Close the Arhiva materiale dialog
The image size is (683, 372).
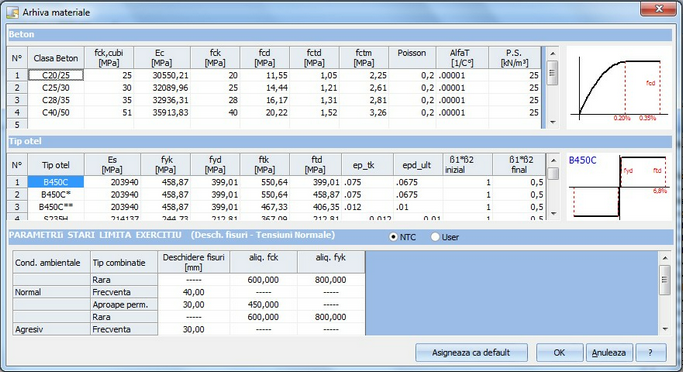tap(659, 8)
